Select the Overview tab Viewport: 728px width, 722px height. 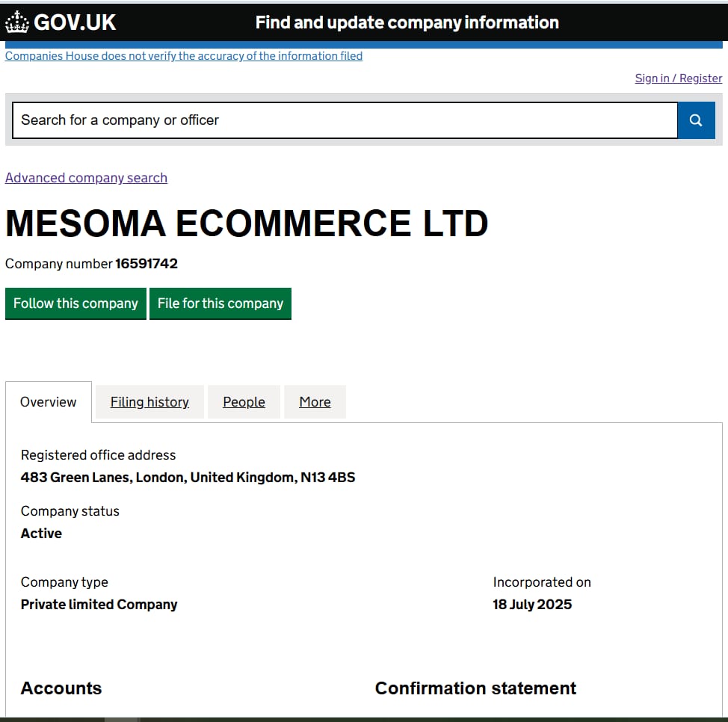pyautogui.click(x=49, y=402)
